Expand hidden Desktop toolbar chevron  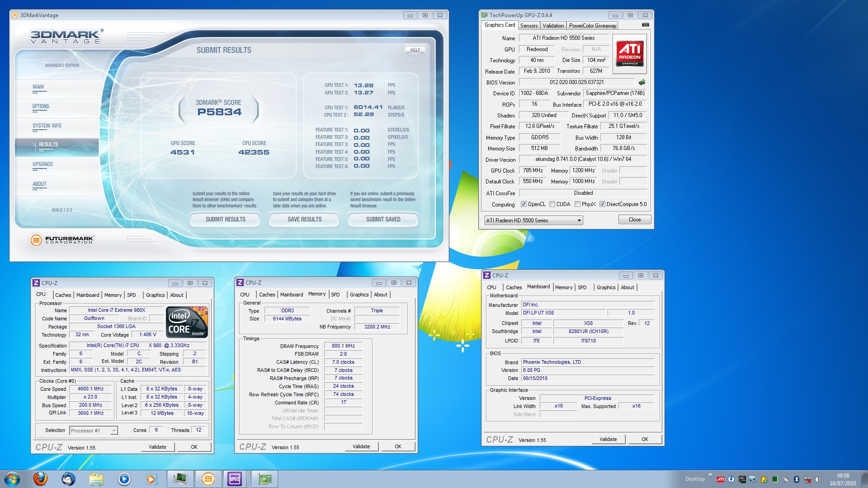710,474
